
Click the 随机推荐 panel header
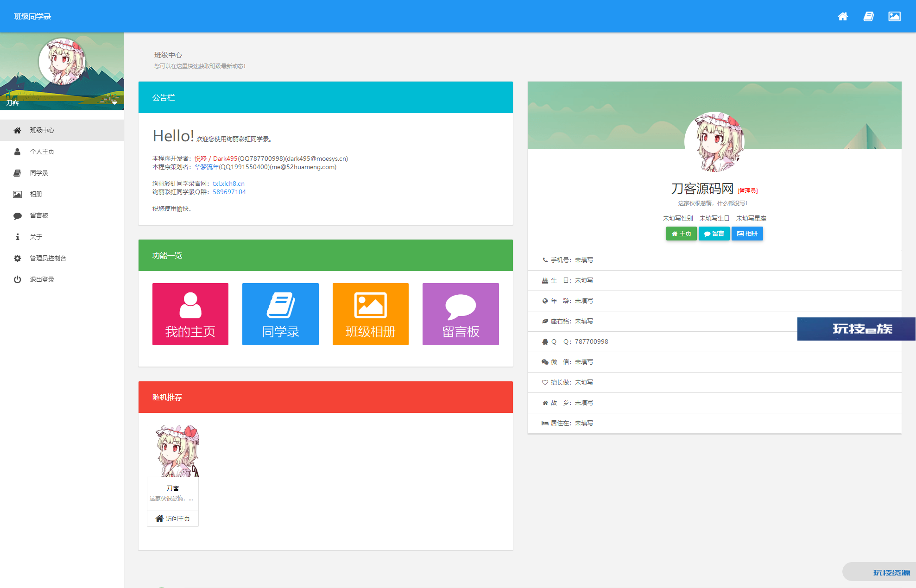click(x=326, y=397)
